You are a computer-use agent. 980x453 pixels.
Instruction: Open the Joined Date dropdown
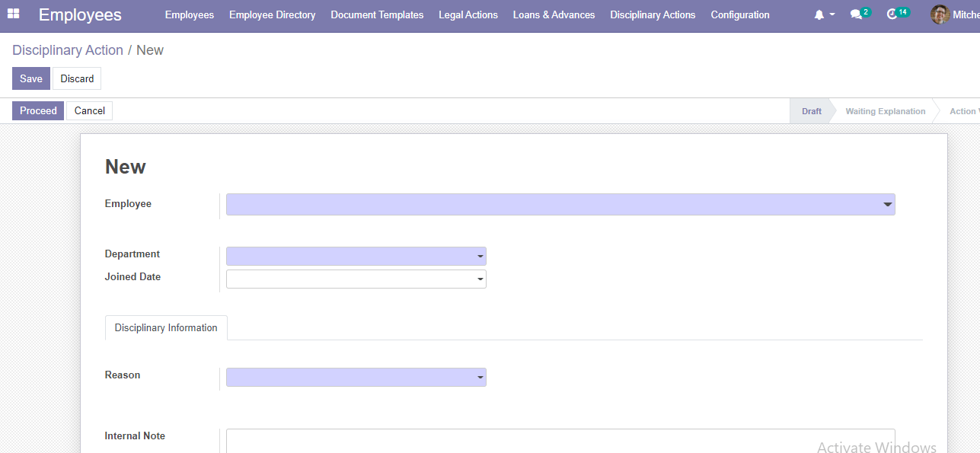[356, 279]
